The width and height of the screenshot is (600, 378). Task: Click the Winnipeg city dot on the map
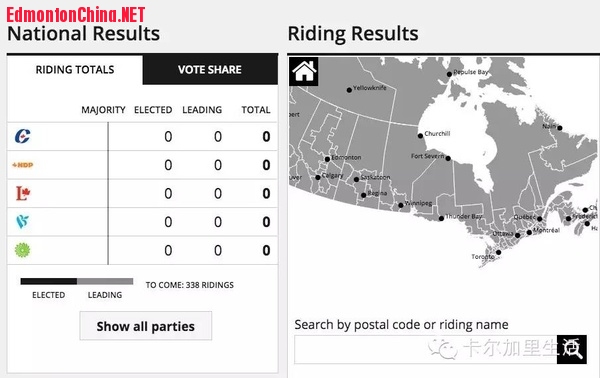click(401, 205)
